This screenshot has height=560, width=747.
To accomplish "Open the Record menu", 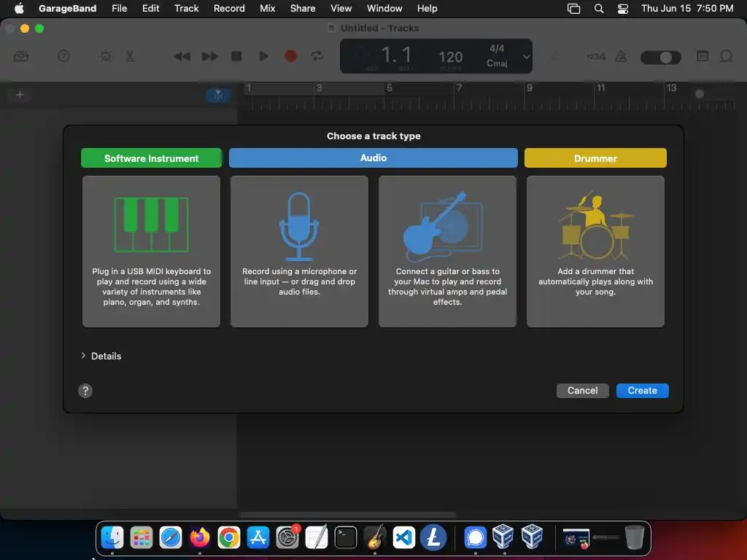I will [229, 8].
